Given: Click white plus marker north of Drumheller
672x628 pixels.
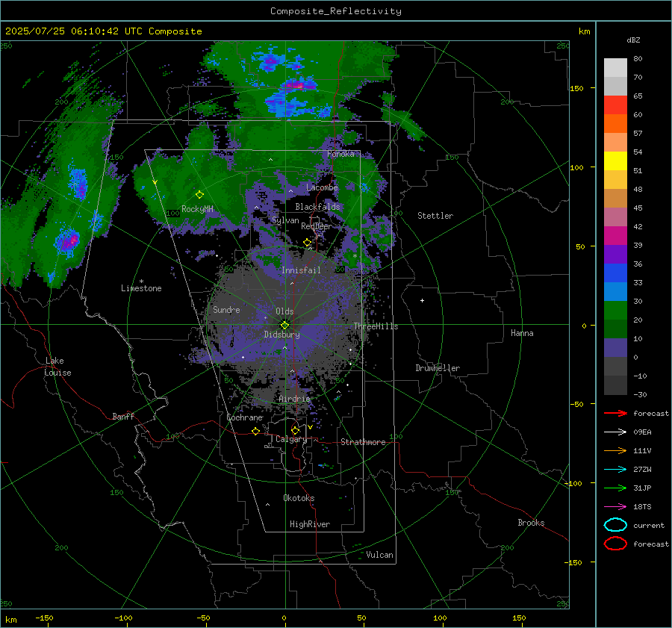Looking at the screenshot, I should (x=422, y=300).
